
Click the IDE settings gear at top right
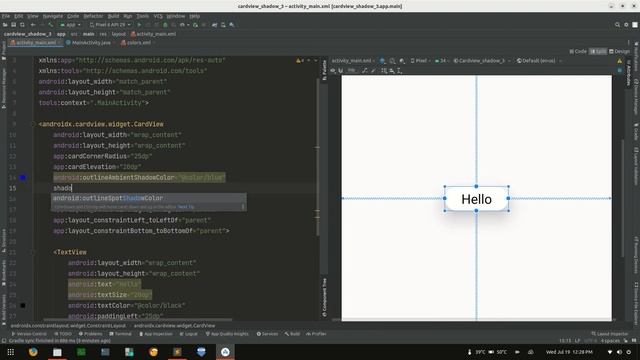pos(626,25)
